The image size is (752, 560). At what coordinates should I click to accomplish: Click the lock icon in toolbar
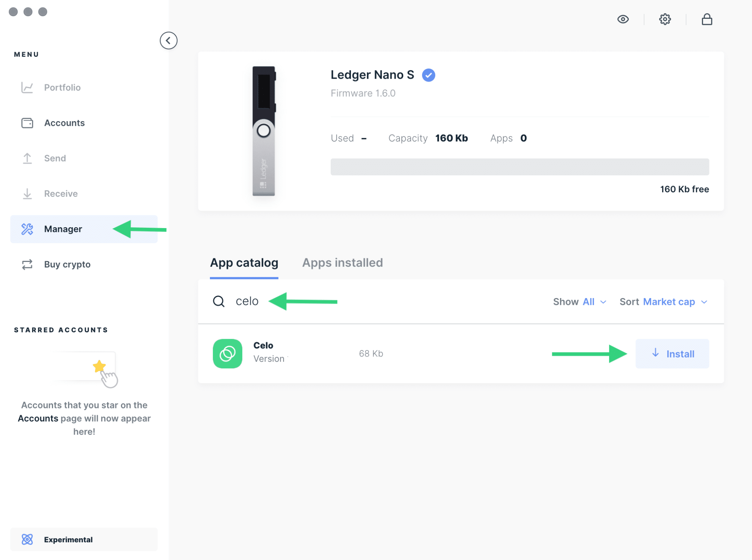pos(707,19)
